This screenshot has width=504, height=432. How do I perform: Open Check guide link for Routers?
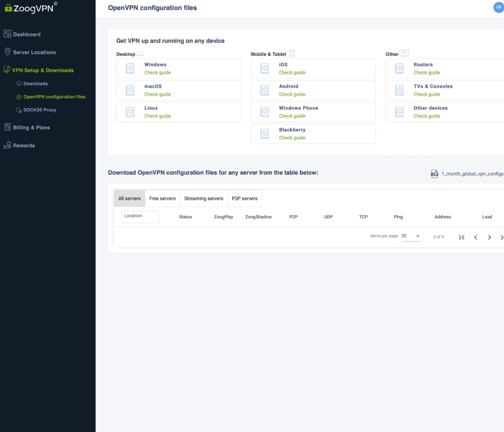[x=427, y=73]
